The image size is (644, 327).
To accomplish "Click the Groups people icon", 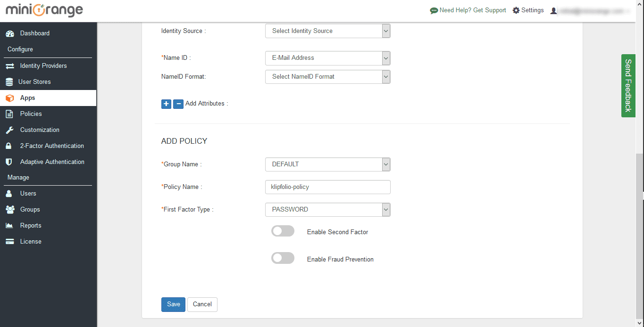I will [10, 210].
